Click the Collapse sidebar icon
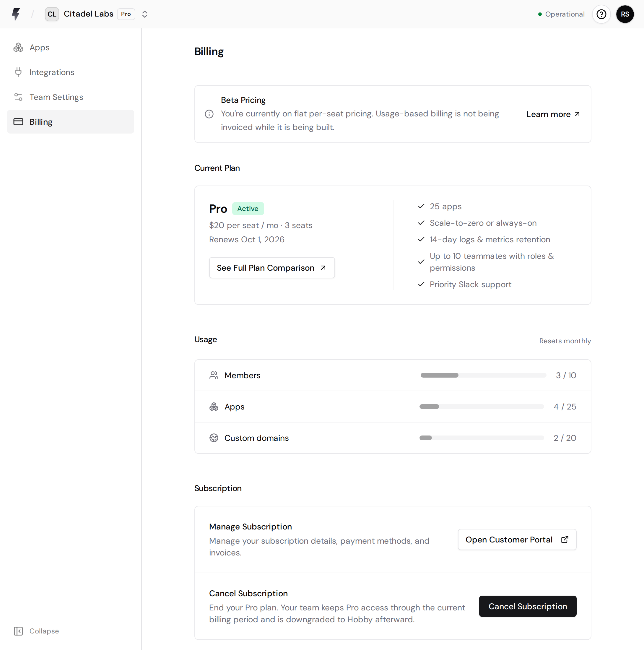Screen dimensions: 644x650 point(18,631)
